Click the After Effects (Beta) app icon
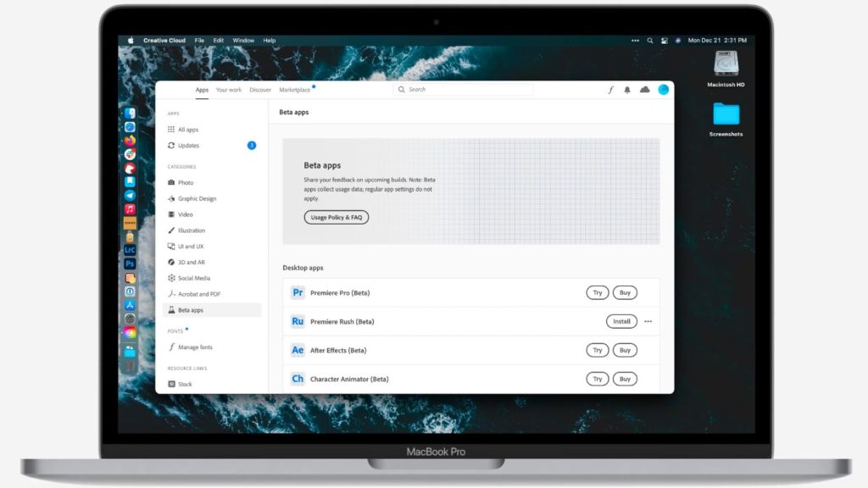Viewport: 868px width, 488px height. tap(298, 350)
